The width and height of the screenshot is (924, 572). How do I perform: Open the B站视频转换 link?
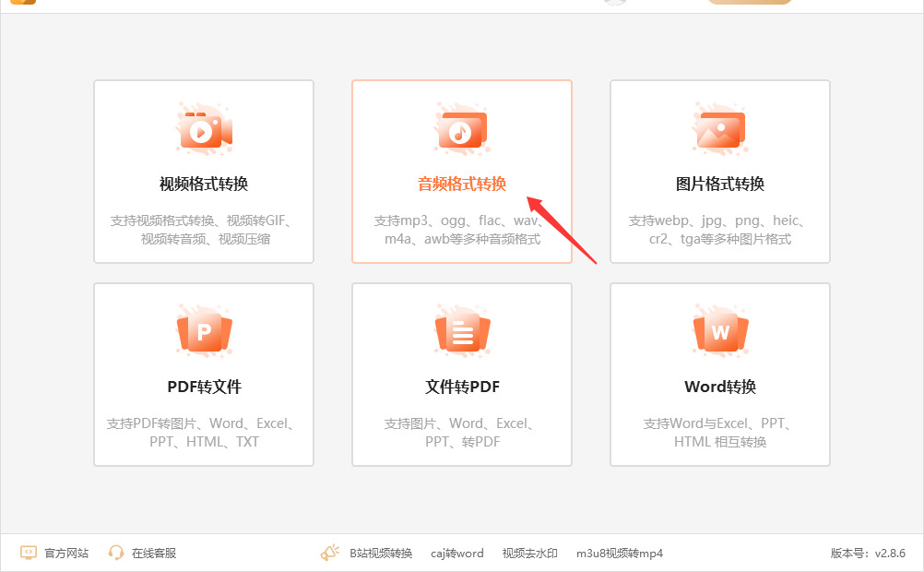(381, 554)
